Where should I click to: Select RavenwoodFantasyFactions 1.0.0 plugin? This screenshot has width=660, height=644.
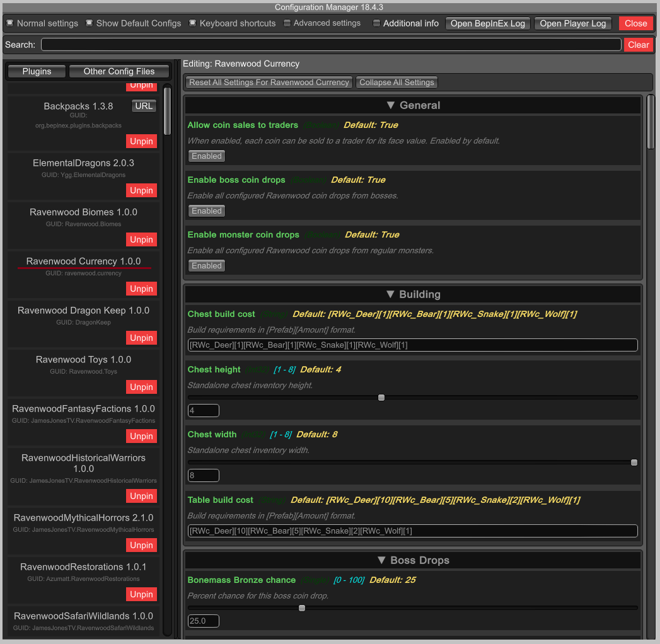click(x=83, y=409)
